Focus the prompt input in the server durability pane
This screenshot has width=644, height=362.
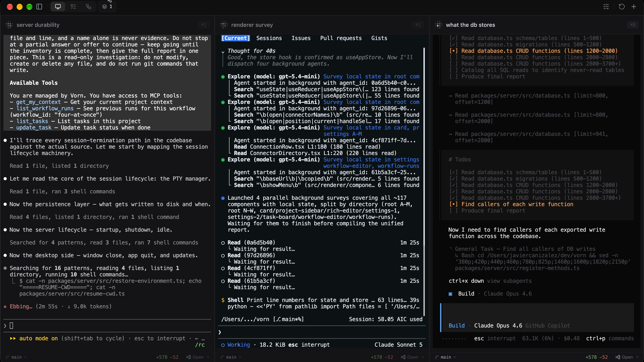(x=108, y=326)
